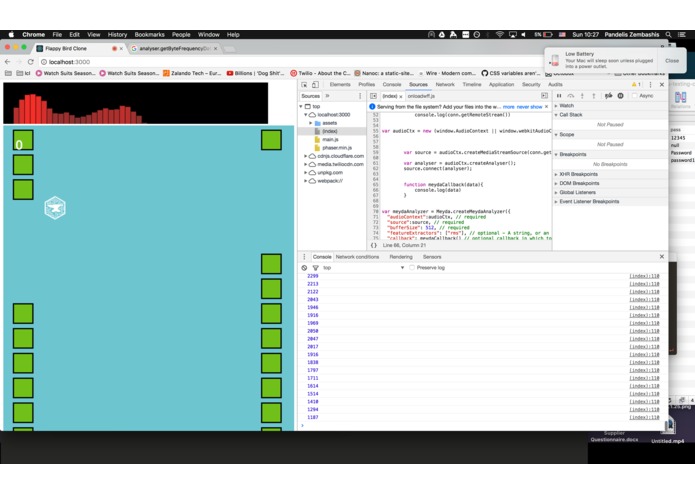Open the console context dropdown 'top'
This screenshot has width=695, height=494.
[x=363, y=268]
